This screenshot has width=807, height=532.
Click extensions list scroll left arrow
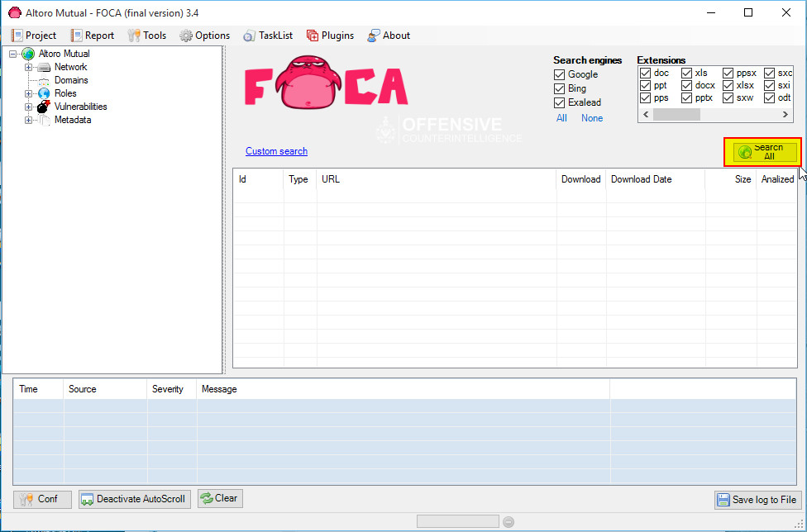(x=646, y=115)
